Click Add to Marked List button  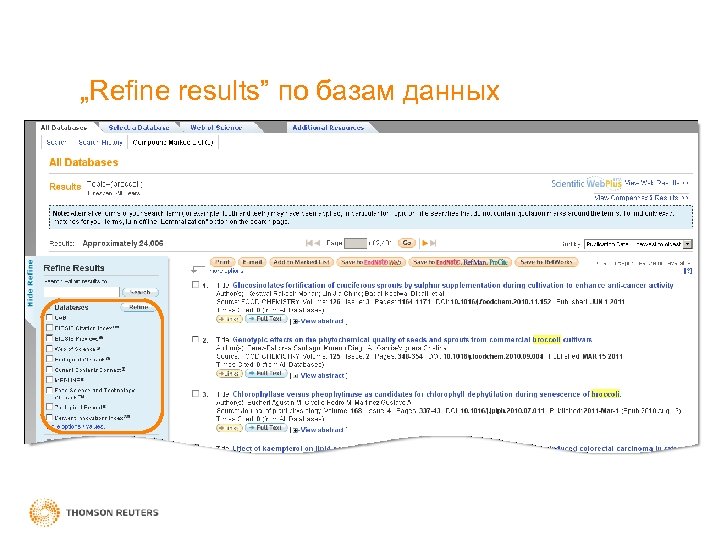click(301, 262)
